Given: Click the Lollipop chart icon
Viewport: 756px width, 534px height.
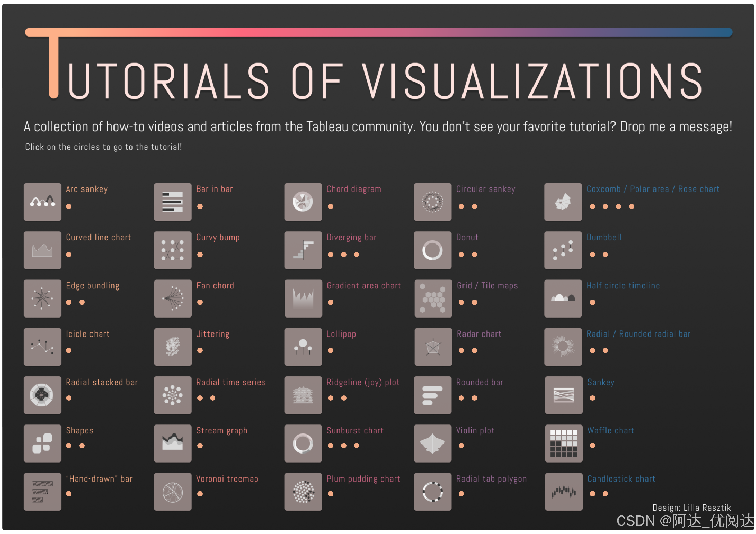Looking at the screenshot, I should tap(303, 347).
